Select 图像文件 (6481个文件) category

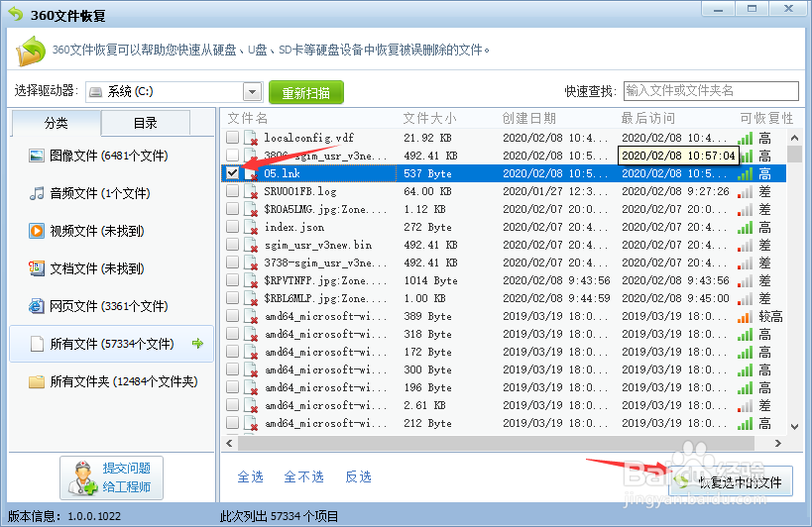(109, 156)
